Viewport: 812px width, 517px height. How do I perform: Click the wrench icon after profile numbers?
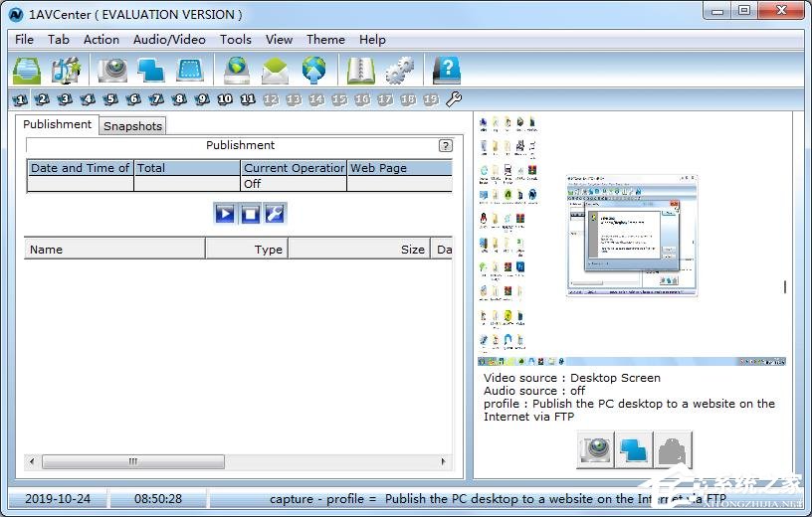[x=454, y=99]
